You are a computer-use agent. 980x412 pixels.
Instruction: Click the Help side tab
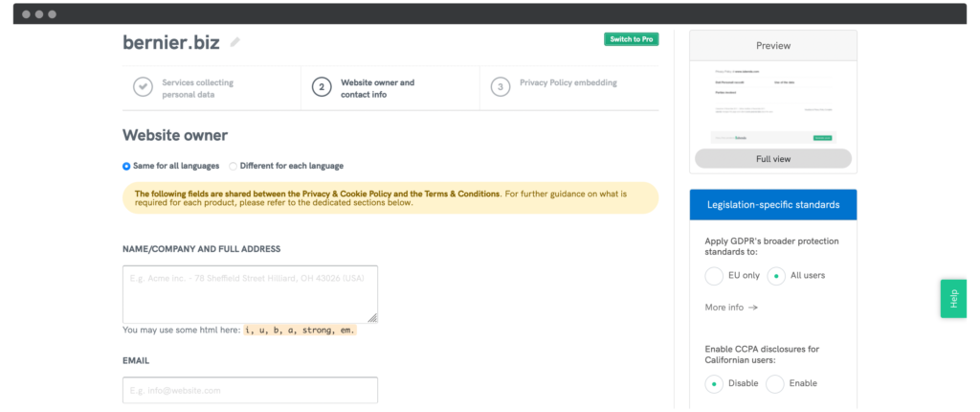coord(953,299)
